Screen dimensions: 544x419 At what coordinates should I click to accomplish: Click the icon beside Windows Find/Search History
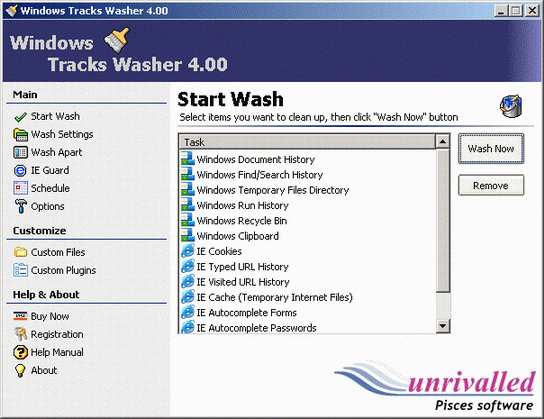point(188,174)
